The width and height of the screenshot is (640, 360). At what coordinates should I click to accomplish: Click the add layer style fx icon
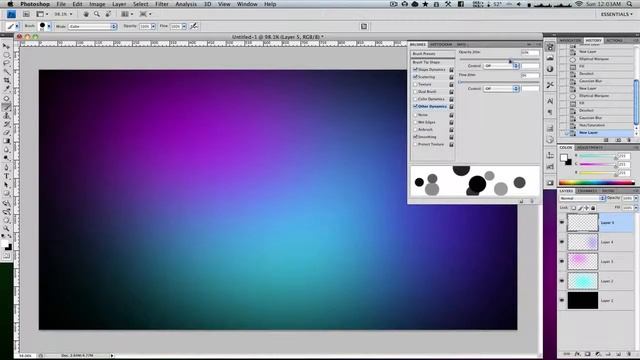577,354
